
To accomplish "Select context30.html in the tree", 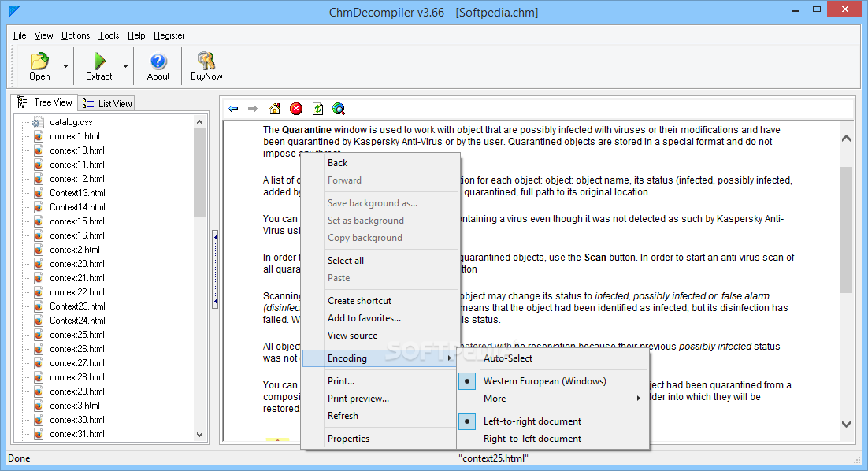I will pyautogui.click(x=77, y=420).
